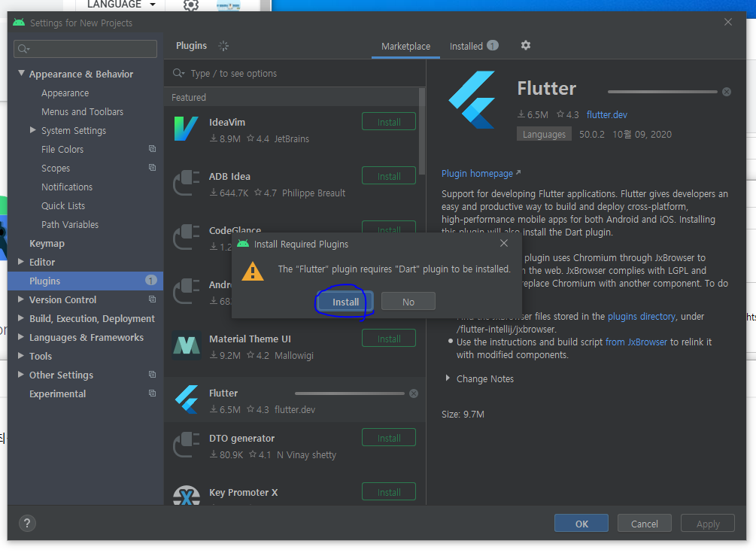Click the Languages category tag
This screenshot has width=756, height=556.
pyautogui.click(x=544, y=134)
